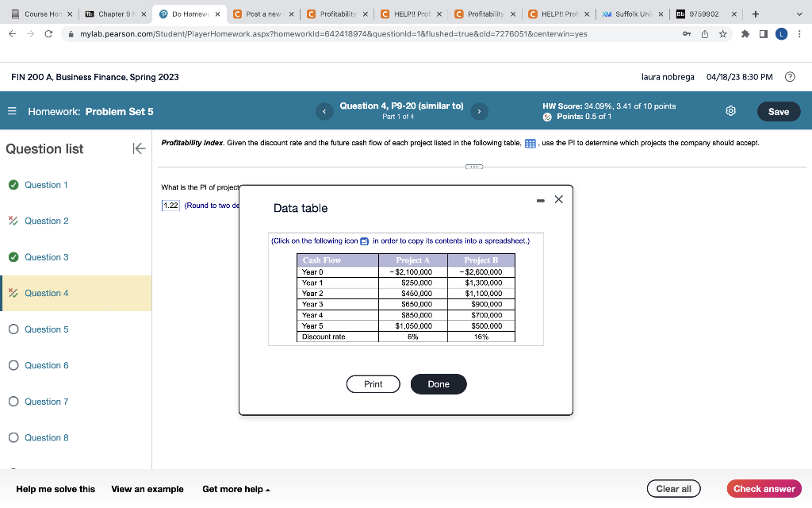Click the previous part arrow for Question 4
Screen dimensions: 812x508
pyautogui.click(x=324, y=111)
